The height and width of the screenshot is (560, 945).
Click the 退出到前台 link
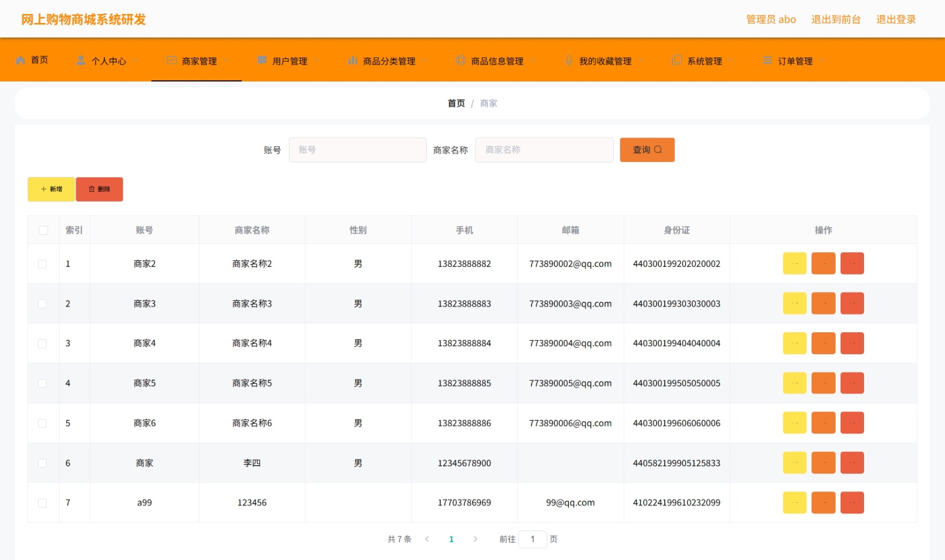tap(836, 19)
